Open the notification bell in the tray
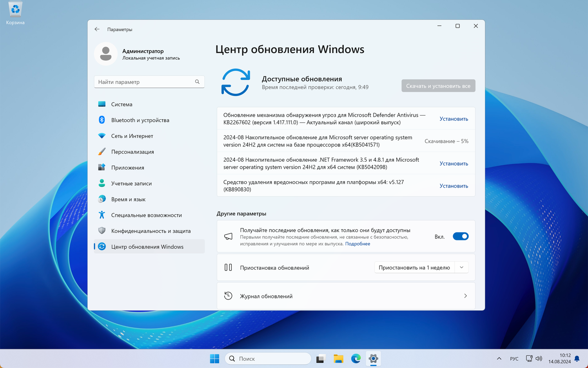Screen dimensions: 588x368 pyautogui.click(x=577, y=359)
